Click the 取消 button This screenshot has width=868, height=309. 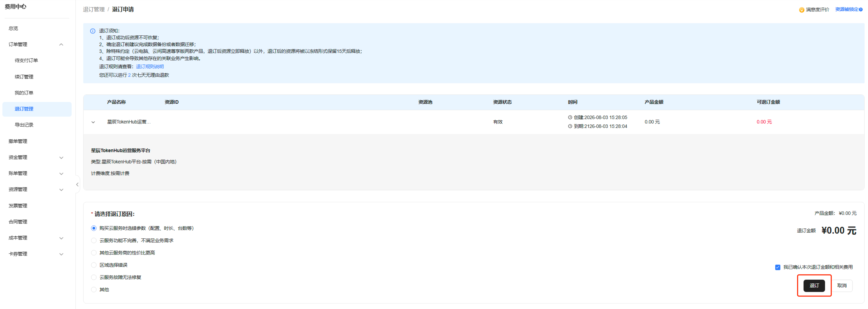pyautogui.click(x=842, y=285)
